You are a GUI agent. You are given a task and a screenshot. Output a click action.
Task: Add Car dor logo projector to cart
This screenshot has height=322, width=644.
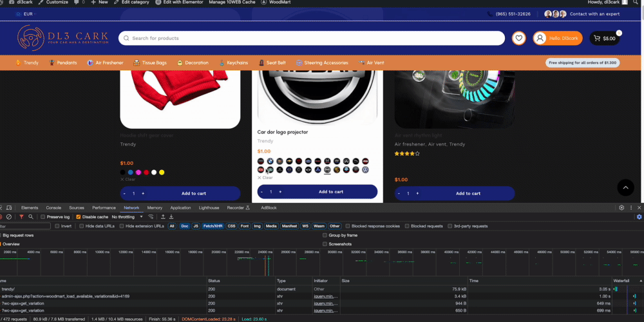330,192
